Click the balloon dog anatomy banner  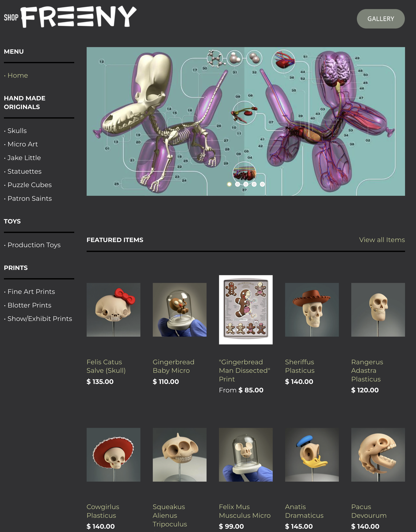click(x=246, y=121)
